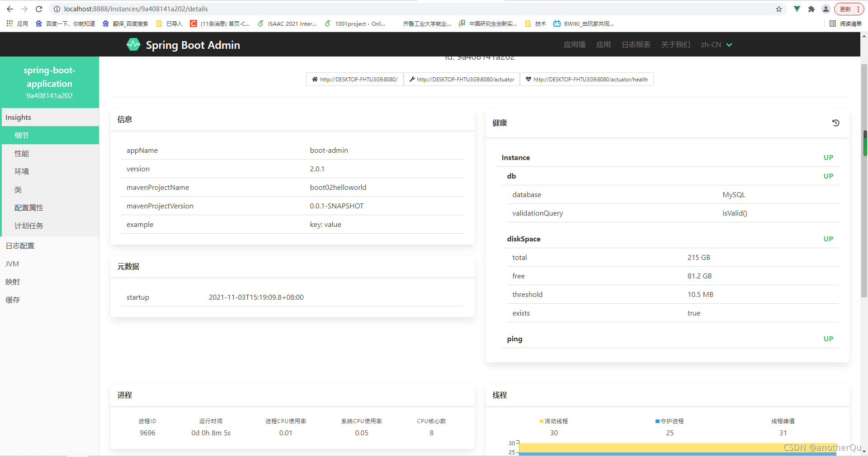Click the 活动线程 legend entry
The height and width of the screenshot is (457, 868).
554,421
